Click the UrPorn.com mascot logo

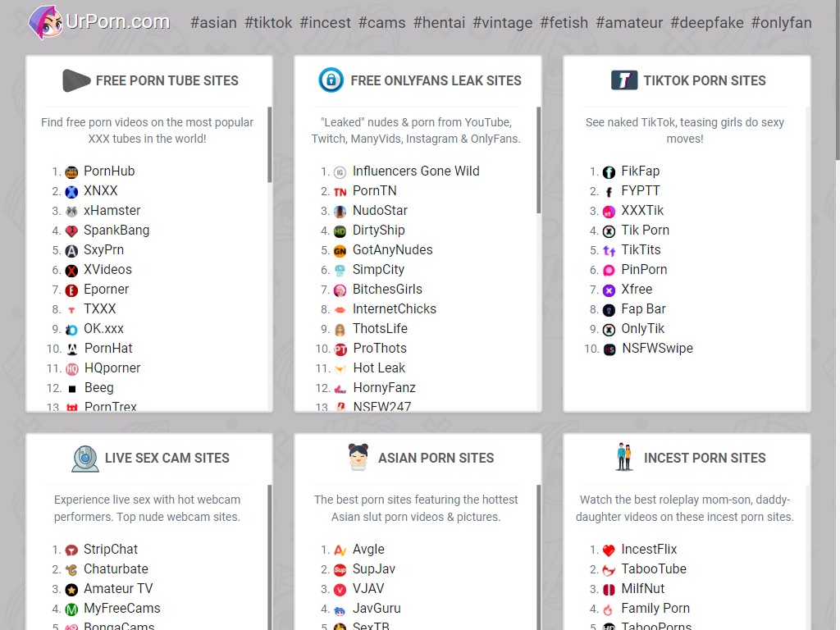(x=46, y=22)
